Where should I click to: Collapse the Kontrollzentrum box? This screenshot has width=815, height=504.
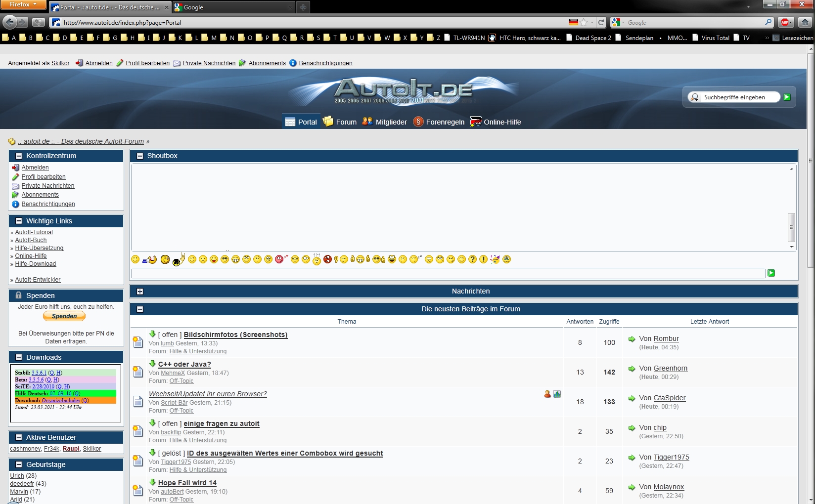tap(19, 156)
